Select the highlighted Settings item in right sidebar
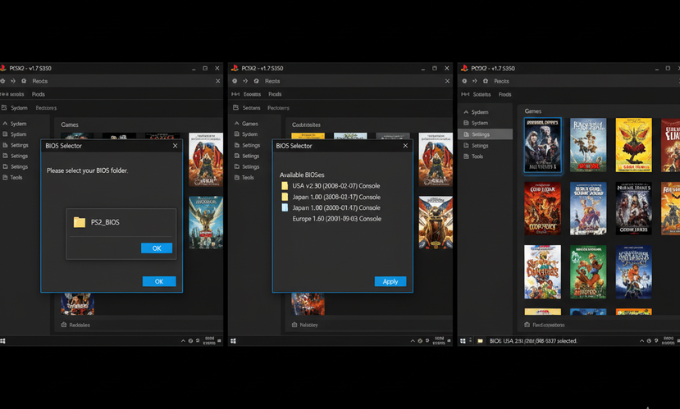 click(x=481, y=134)
